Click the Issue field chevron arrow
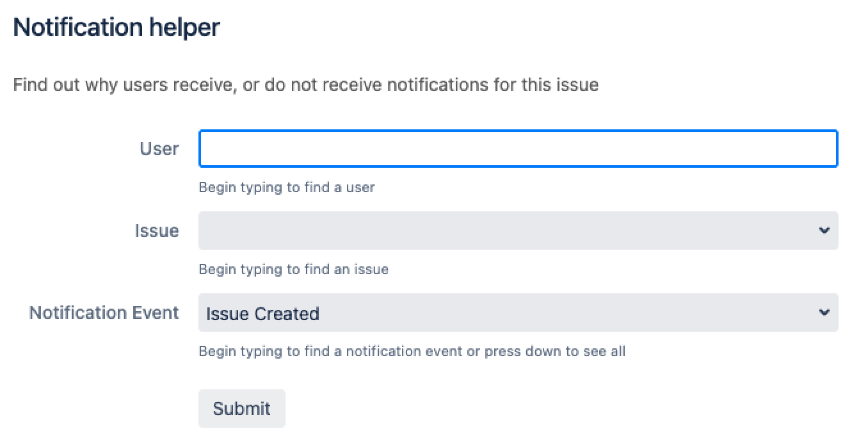 point(824,231)
